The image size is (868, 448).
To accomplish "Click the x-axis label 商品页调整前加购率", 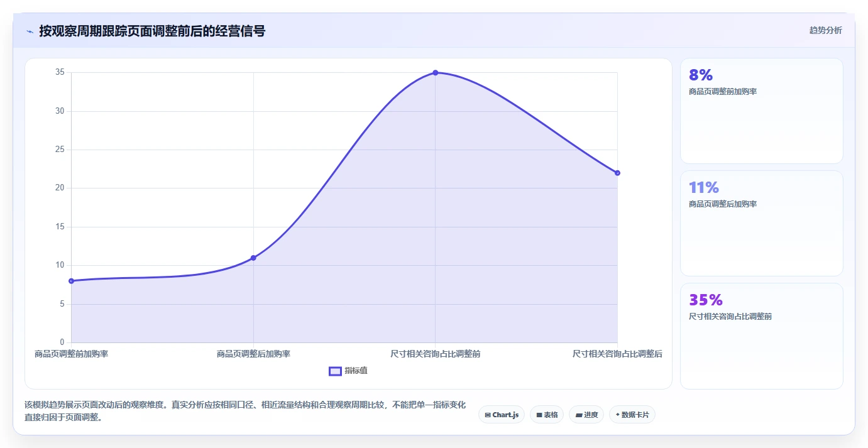I will 71,354.
